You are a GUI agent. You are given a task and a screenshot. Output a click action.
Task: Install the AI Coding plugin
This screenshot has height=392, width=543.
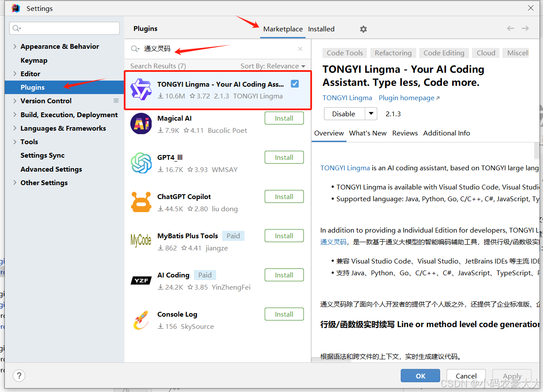(x=284, y=275)
